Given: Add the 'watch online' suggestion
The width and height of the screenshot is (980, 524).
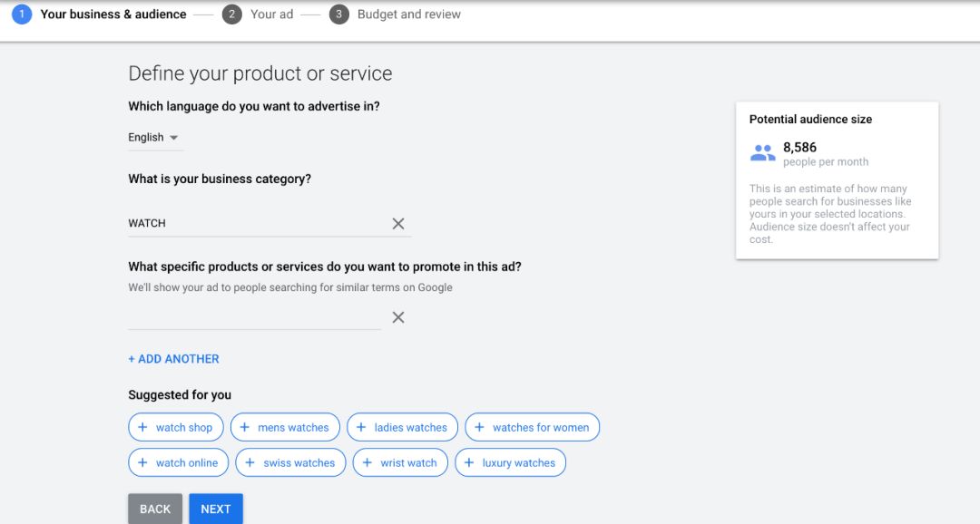Looking at the screenshot, I should coord(178,462).
